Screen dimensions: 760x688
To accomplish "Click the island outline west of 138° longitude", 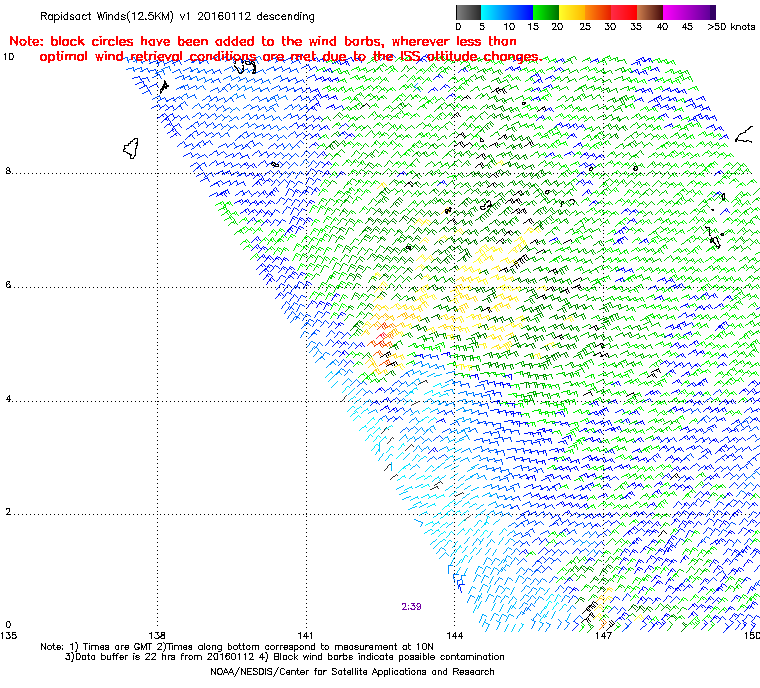I will 131,148.
